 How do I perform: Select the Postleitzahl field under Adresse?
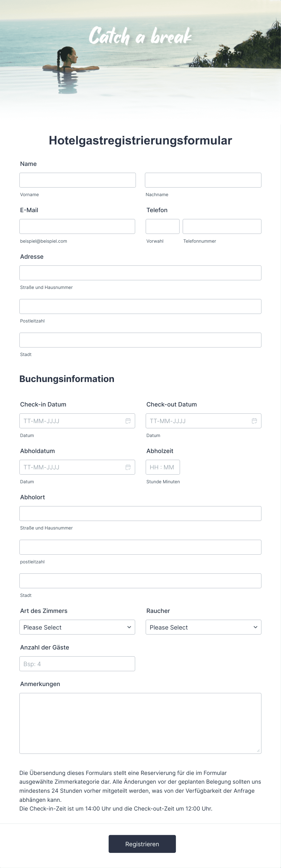(140, 306)
